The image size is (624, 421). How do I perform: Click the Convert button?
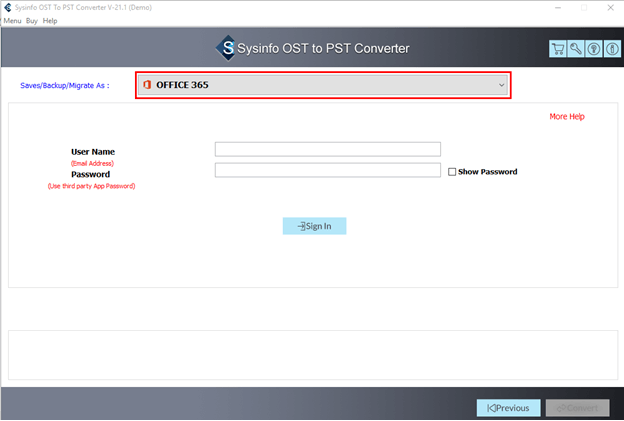(x=577, y=408)
